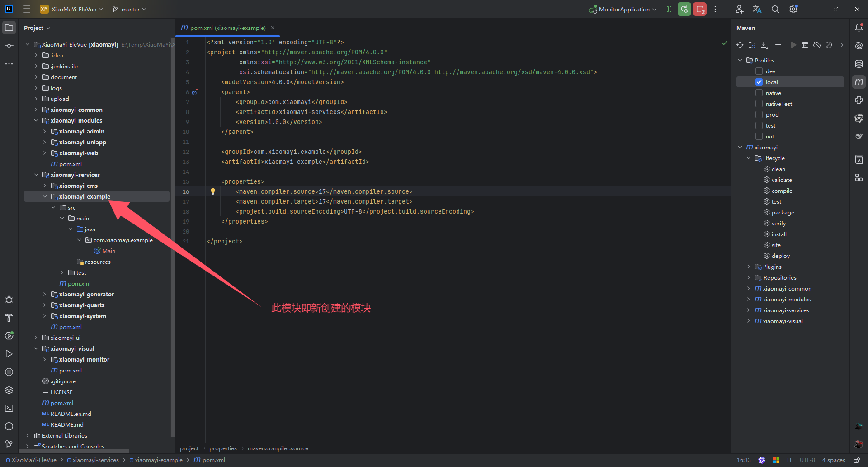Open the master branch dropdown

tap(130, 9)
